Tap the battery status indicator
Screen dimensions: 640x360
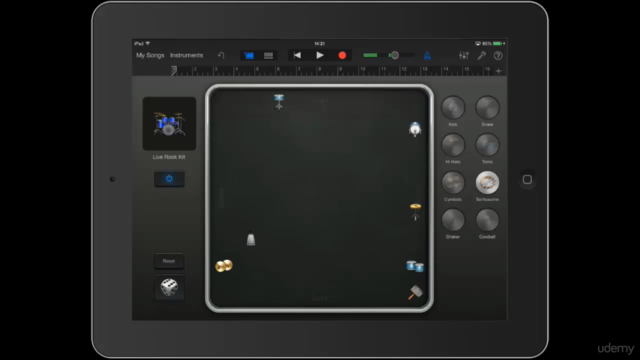tap(498, 43)
